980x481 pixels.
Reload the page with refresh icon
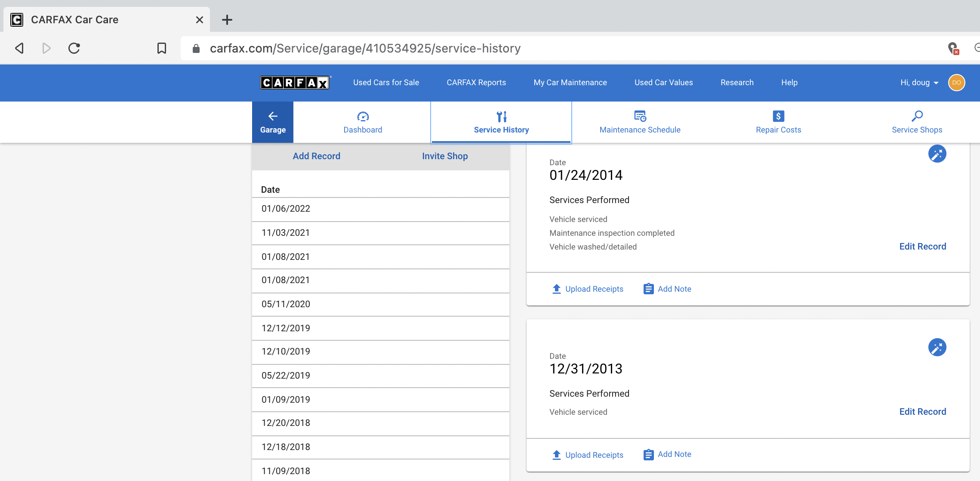74,48
